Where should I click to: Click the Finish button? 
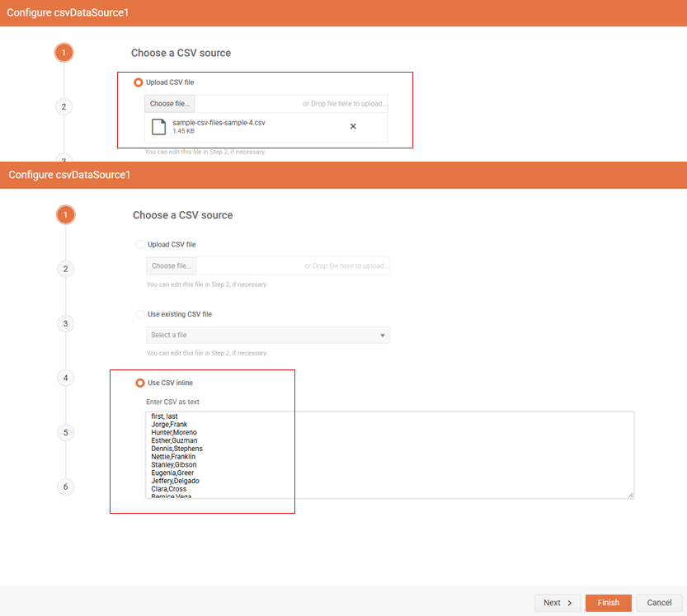coord(608,603)
